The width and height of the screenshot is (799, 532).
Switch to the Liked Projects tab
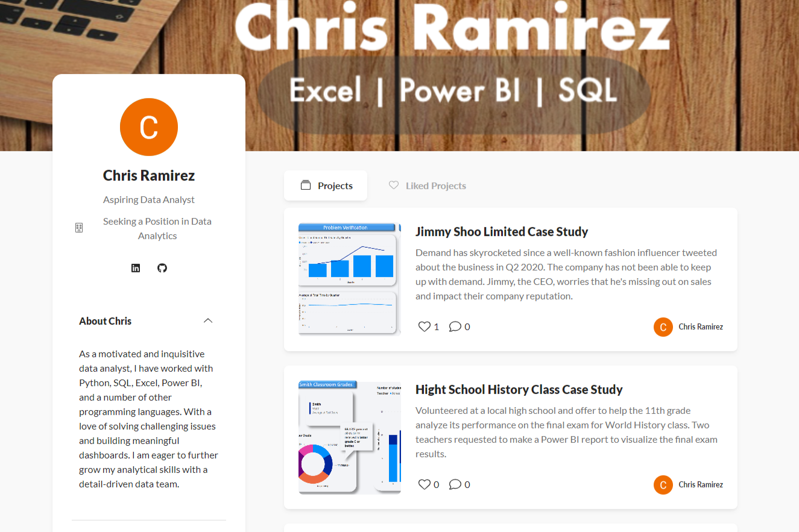click(427, 186)
